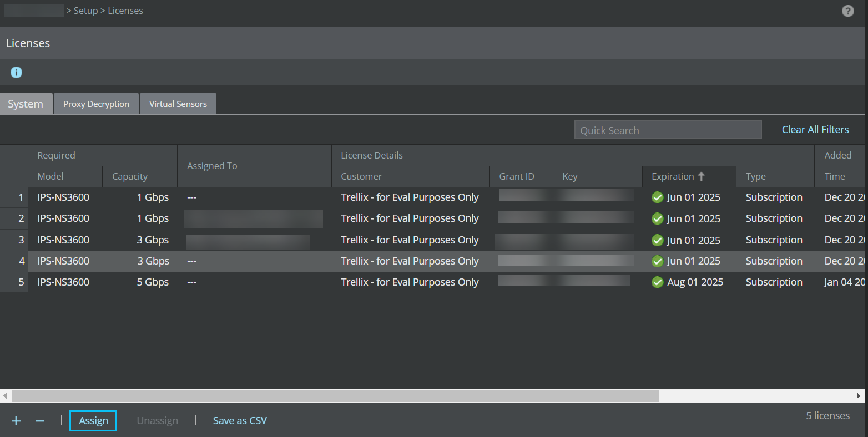Open the help question mark icon
Screen dimensions: 868x437
pos(847,11)
